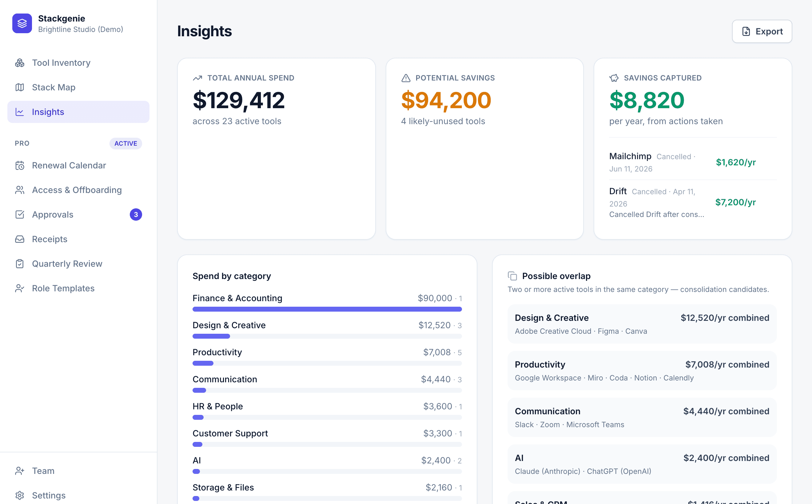Click "Cancelled Drift after cons..." note
The image size is (812, 504).
[657, 214]
